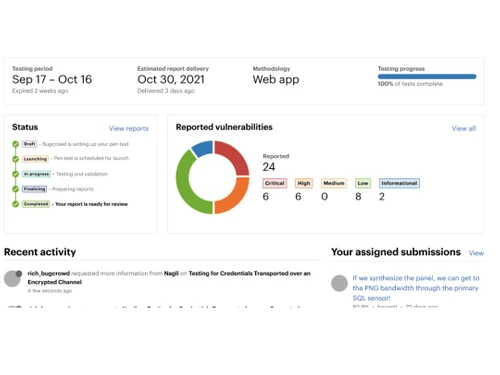This screenshot has height=375, width=500.
Task: Click 'Preparing reports' description
Action: click(x=73, y=189)
